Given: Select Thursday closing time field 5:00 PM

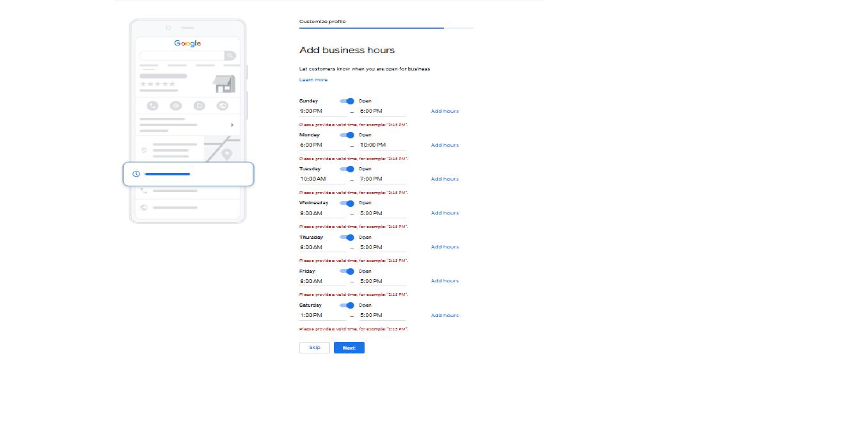Looking at the screenshot, I should coord(383,247).
